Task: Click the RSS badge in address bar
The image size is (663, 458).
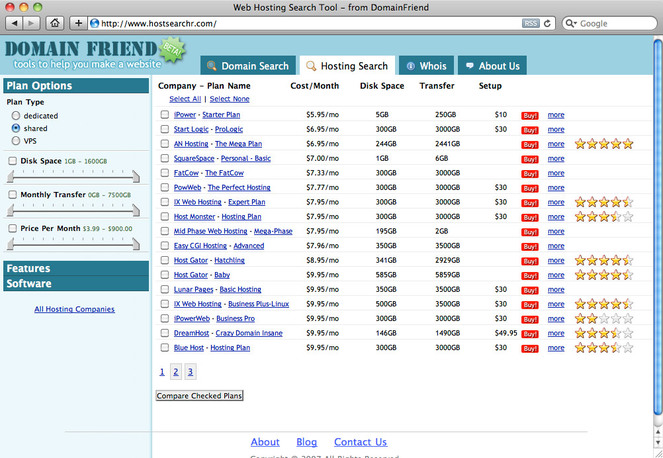Action: tap(530, 23)
